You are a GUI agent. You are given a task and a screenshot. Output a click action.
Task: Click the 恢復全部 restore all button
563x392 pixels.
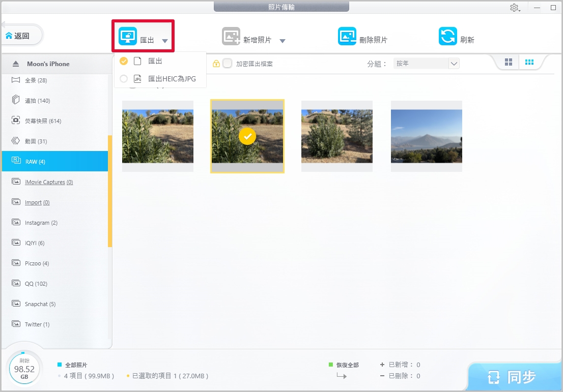point(348,365)
